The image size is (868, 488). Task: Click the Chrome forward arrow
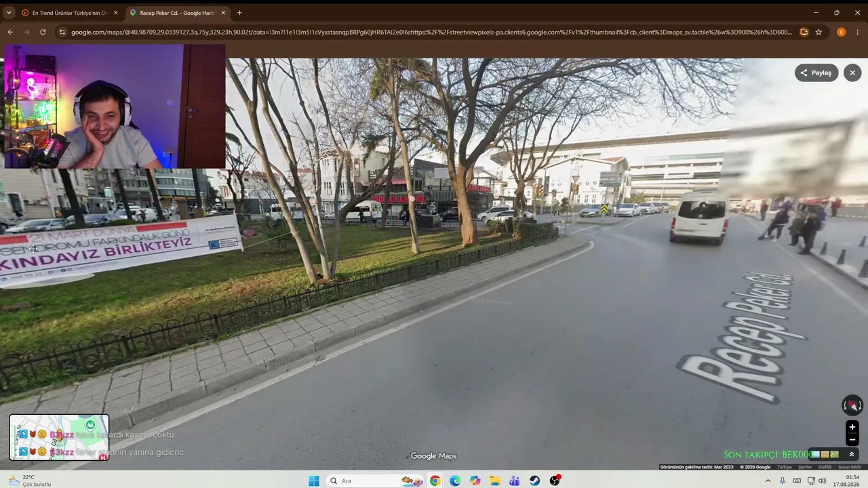click(26, 32)
